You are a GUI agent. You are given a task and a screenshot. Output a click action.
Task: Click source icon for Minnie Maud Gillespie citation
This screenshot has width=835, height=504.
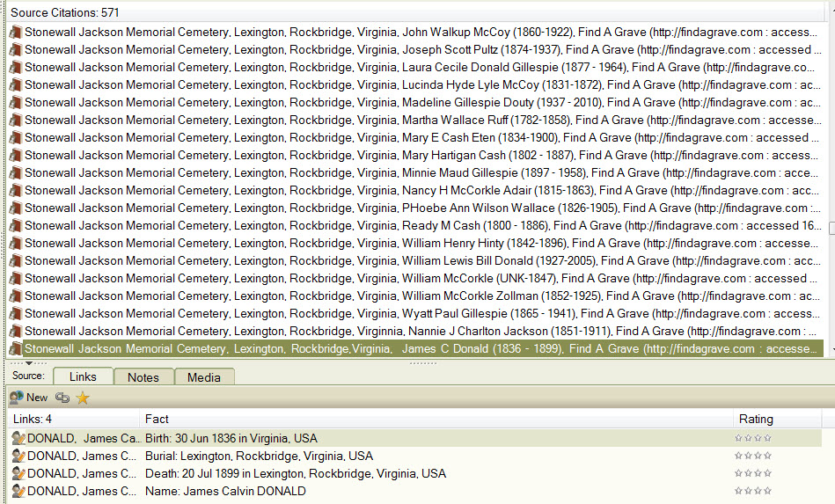[x=15, y=172]
